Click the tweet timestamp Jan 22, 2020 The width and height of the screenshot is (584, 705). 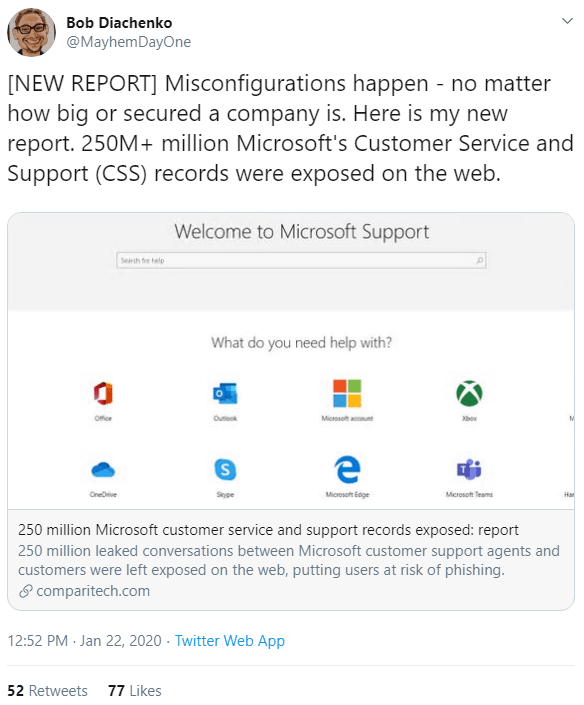[120, 641]
